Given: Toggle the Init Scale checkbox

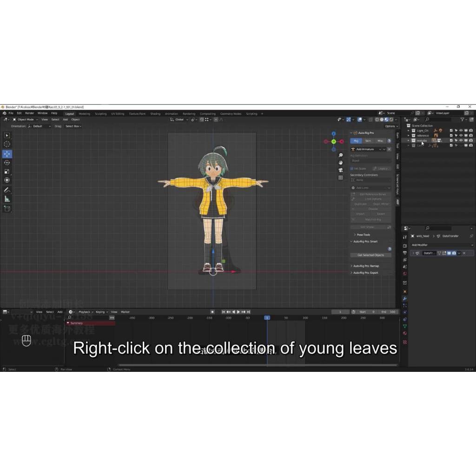Looking at the screenshot, I should tap(352, 168).
